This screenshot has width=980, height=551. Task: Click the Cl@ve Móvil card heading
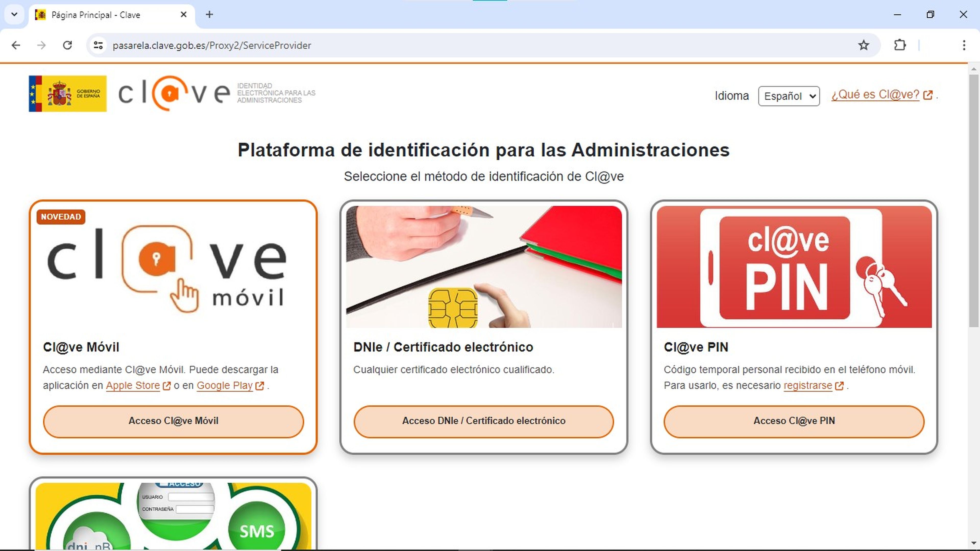pos(81,347)
